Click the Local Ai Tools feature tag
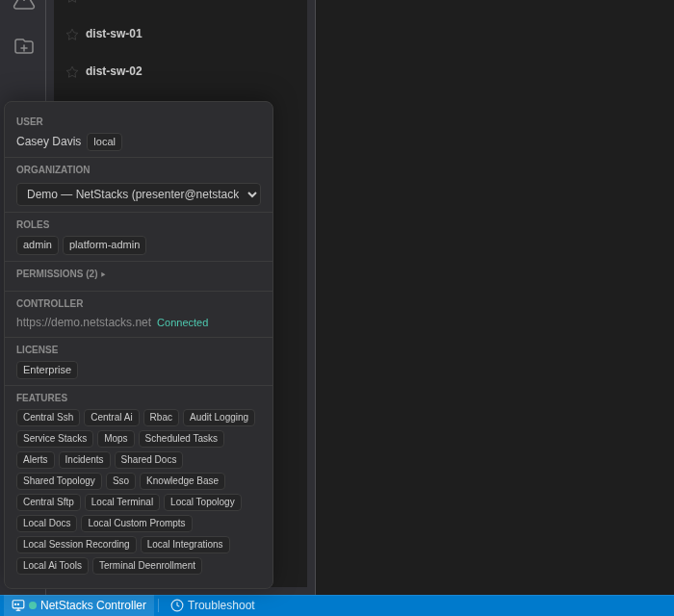Image resolution: width=674 pixels, height=616 pixels. 52,565
